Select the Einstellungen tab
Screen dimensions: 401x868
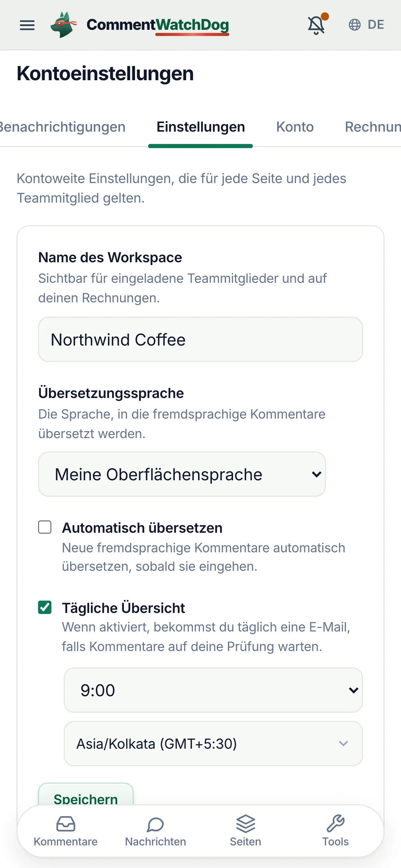coord(201,127)
